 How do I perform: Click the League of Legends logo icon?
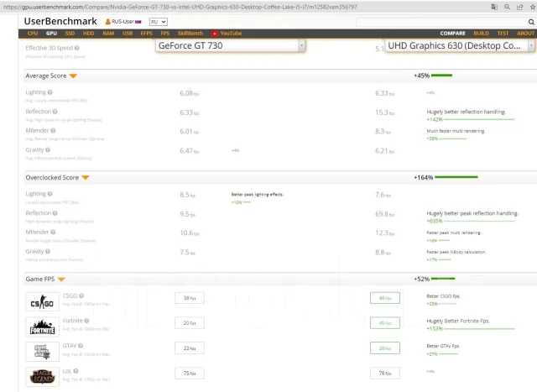pyautogui.click(x=42, y=377)
